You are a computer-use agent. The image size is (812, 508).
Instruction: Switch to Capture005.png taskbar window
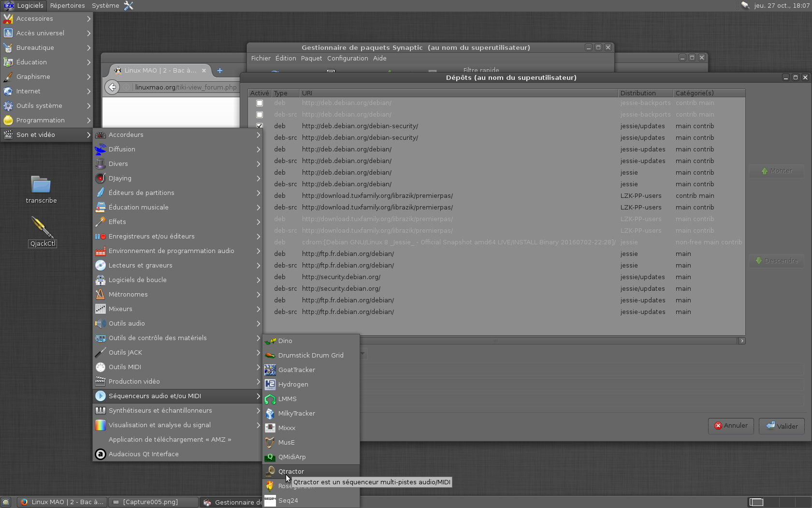coord(153,502)
